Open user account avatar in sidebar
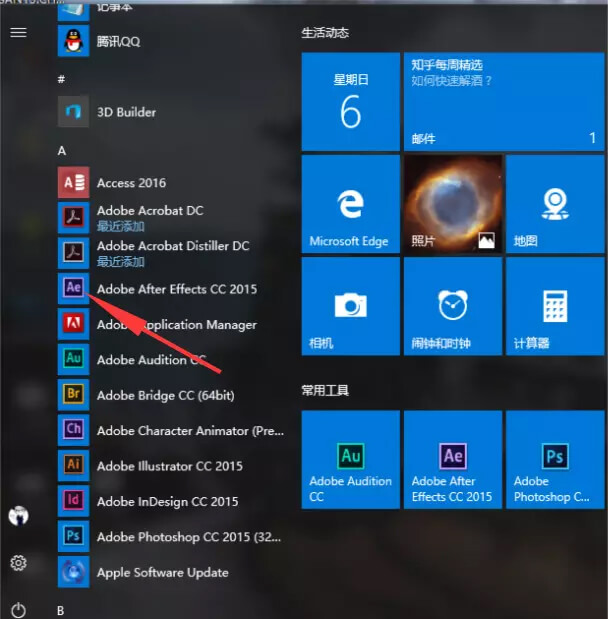The image size is (608, 619). point(19,515)
